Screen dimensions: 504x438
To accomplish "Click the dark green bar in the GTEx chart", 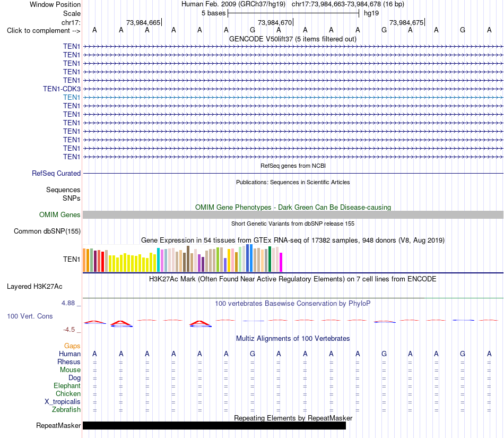I will point(270,259).
